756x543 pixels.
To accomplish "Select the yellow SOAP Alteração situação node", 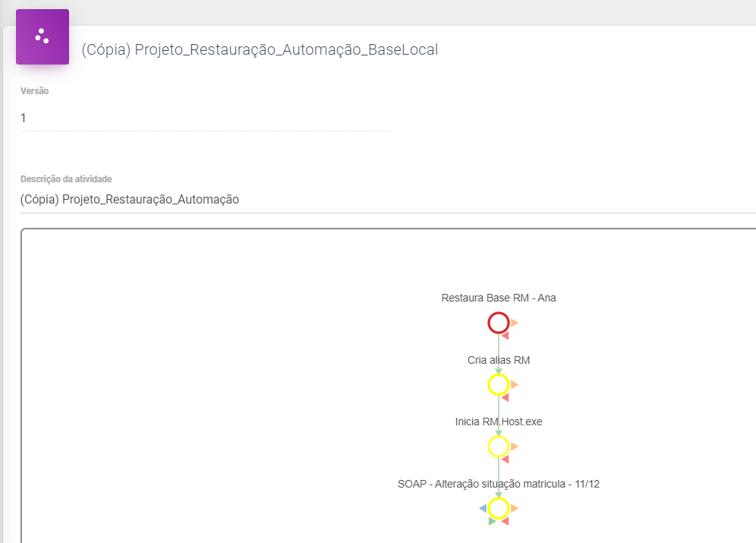I will point(498,508).
